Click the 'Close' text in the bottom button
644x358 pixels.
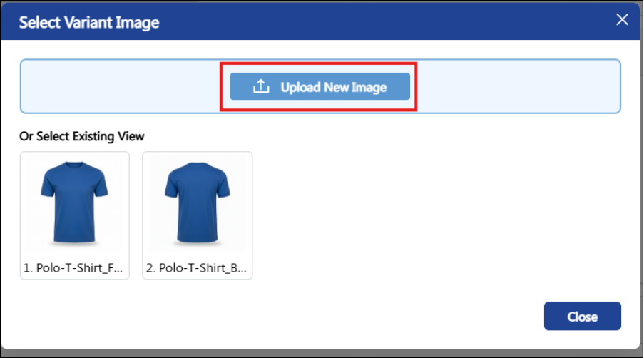[583, 317]
